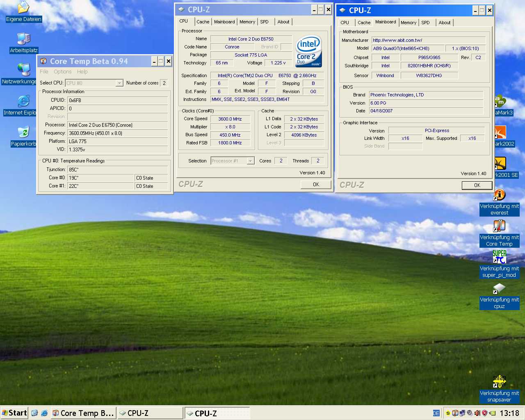Click the BIOS date 04/18/2007 field
Viewport: 525px width, 420px height.
click(x=426, y=111)
